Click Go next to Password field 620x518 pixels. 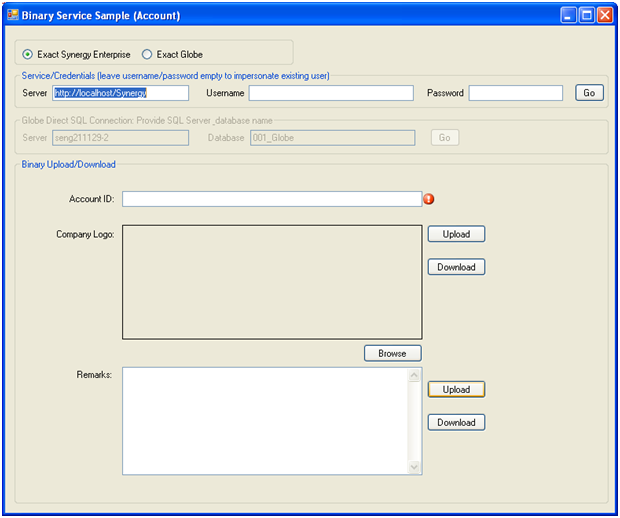pos(589,93)
